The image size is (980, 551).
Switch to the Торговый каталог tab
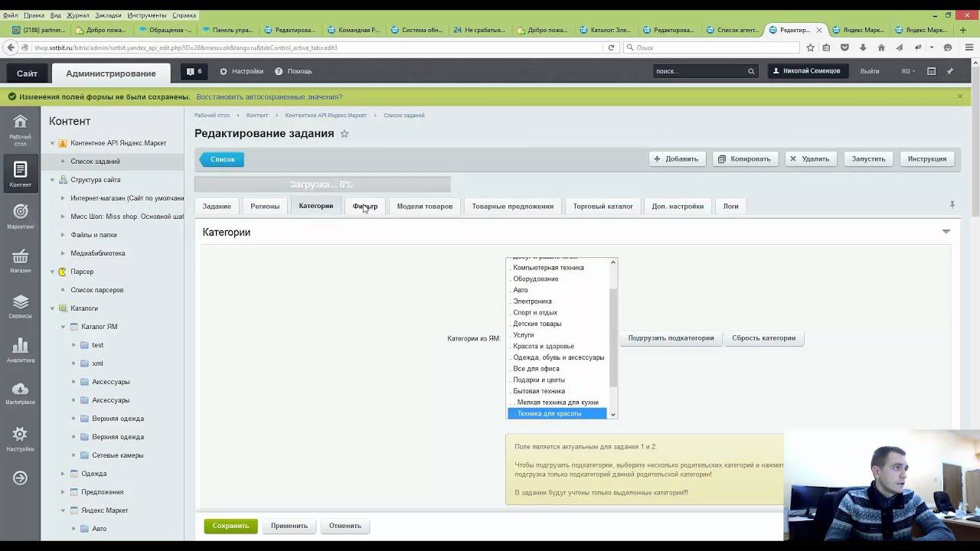pos(603,206)
